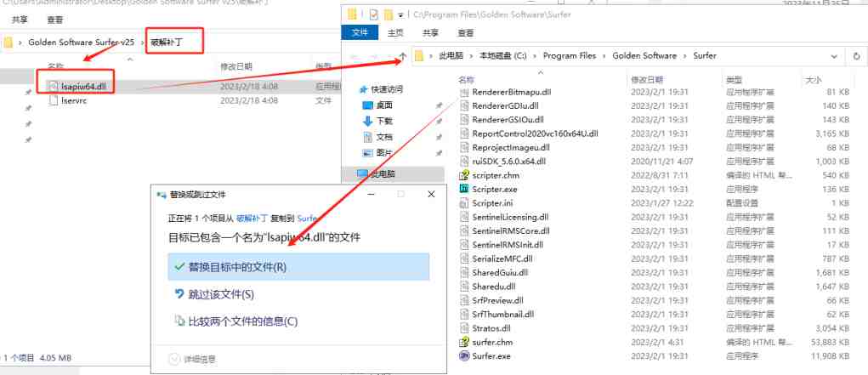868x375 pixels.
Task: Select lsapiw64.dll file in crack patch folder
Action: coord(83,86)
